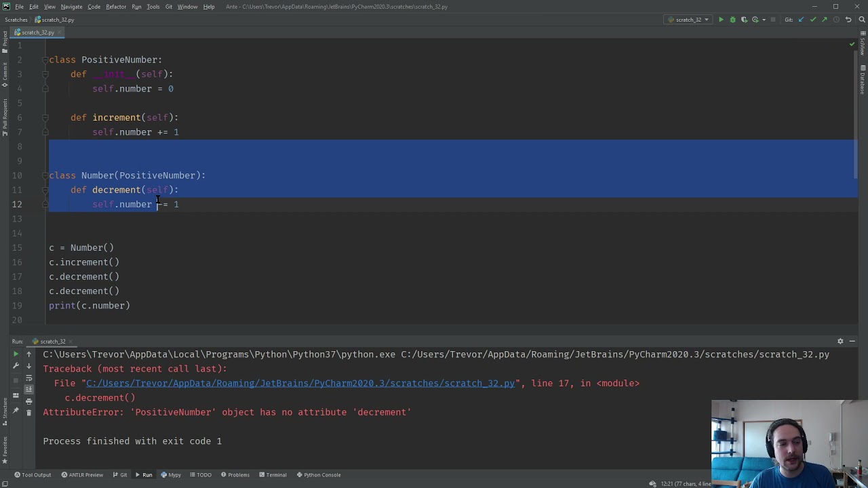This screenshot has width=868, height=488.
Task: Open the ANTLR Preview window
Action: pyautogui.click(x=82, y=474)
